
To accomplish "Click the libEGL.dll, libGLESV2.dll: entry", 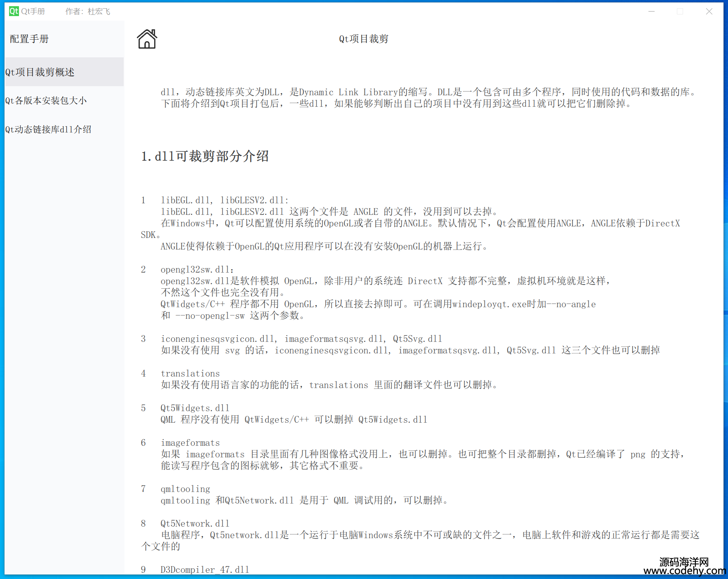I will click(225, 200).
